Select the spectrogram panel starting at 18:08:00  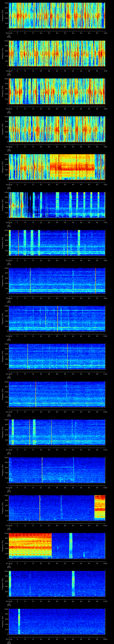pyautogui.click(x=57, y=280)
